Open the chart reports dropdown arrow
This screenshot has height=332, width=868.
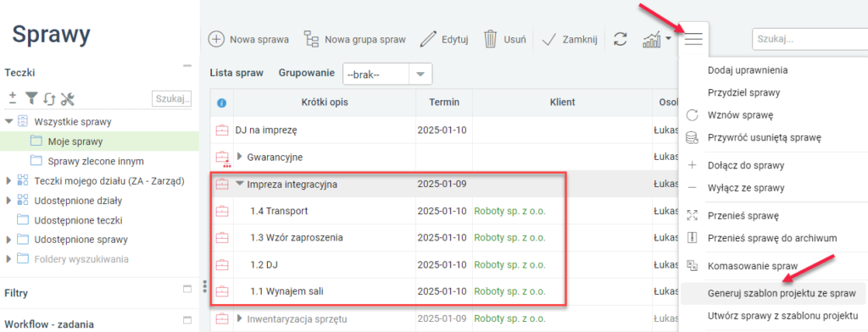[x=669, y=39]
